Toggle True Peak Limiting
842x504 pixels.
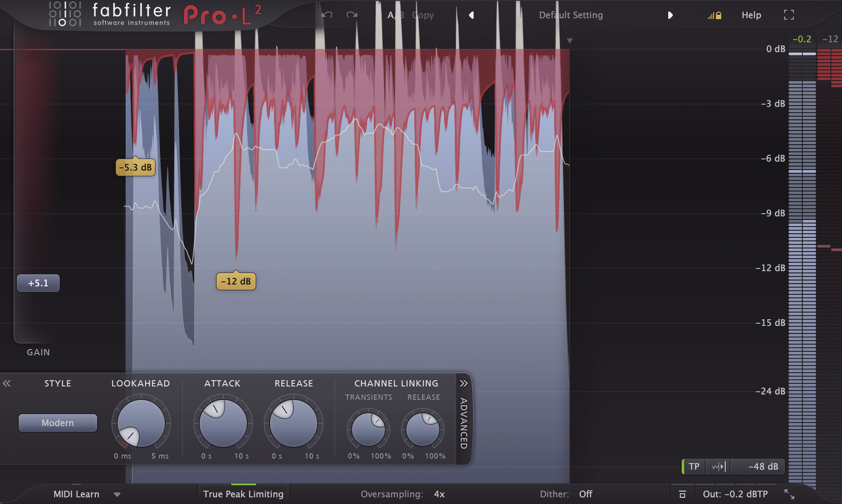point(243,494)
